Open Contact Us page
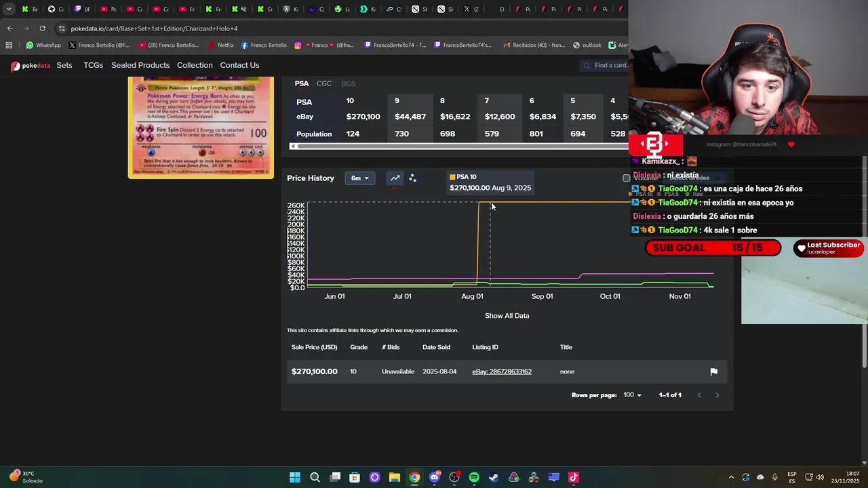868x488 pixels. 239,65
